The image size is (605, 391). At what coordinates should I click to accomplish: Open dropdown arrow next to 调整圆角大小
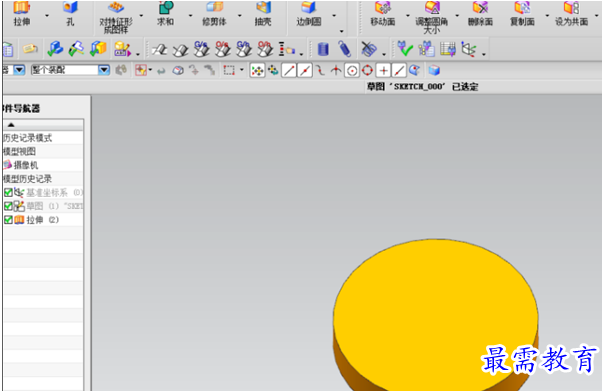point(457,16)
